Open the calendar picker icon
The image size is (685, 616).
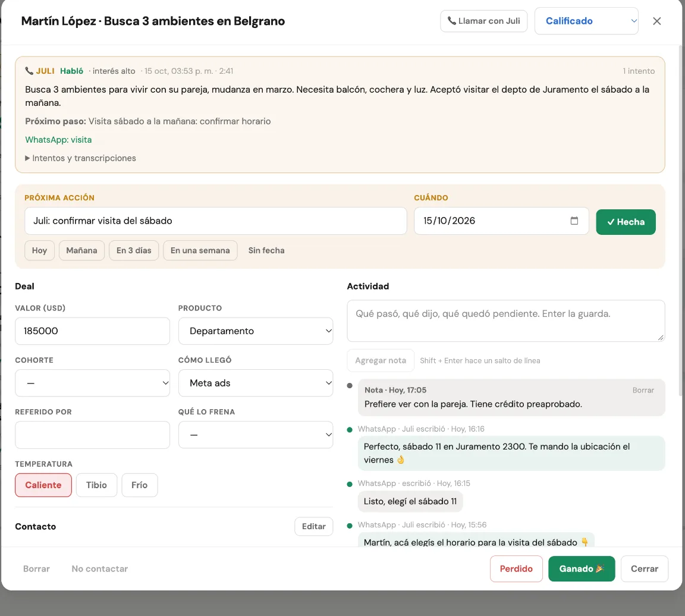pos(574,221)
